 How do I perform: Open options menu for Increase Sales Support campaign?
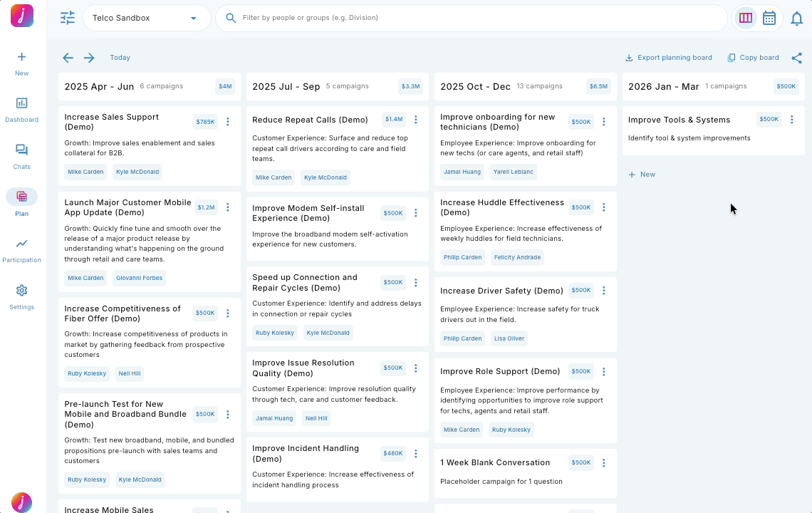pos(228,121)
